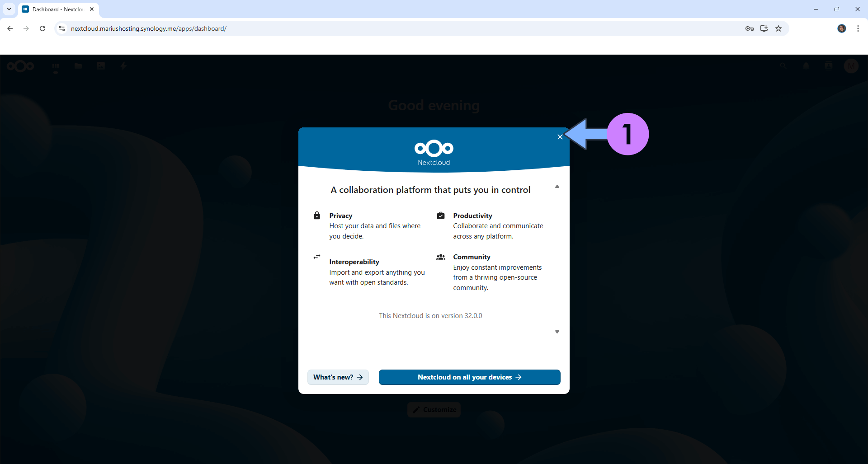Image resolution: width=868 pixels, height=464 pixels.
Task: Expand the tab search dropdown arrow
Action: (x=9, y=9)
